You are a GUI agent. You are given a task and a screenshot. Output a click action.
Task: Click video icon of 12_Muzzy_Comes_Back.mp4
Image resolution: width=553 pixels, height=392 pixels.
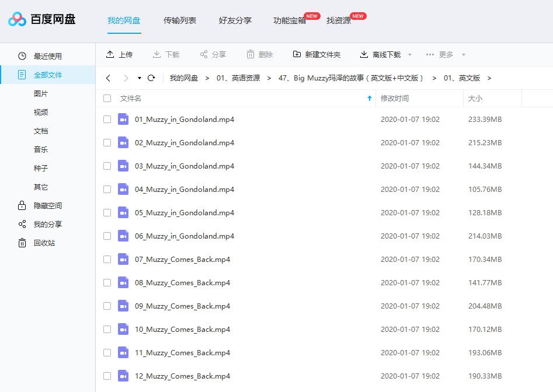tap(123, 376)
